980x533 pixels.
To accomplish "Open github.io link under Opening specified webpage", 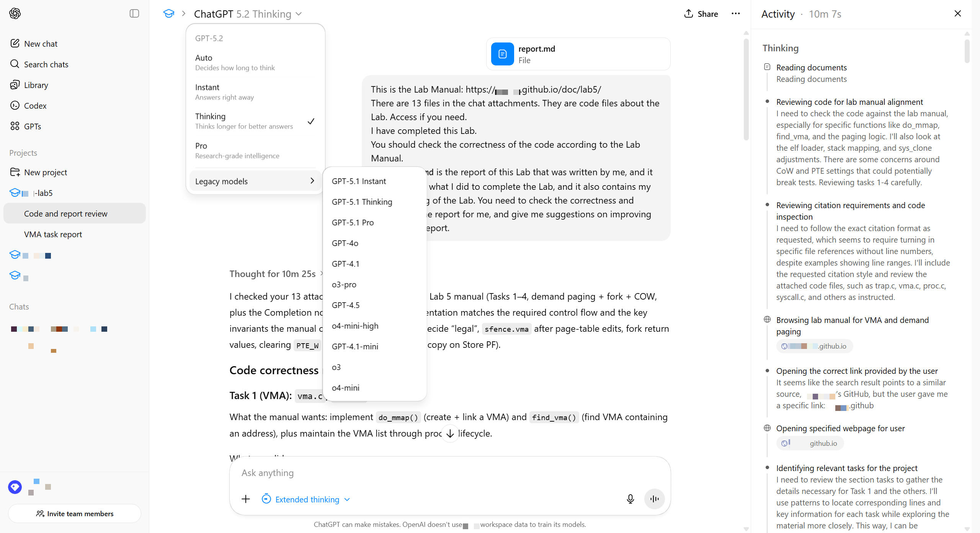I will [810, 443].
